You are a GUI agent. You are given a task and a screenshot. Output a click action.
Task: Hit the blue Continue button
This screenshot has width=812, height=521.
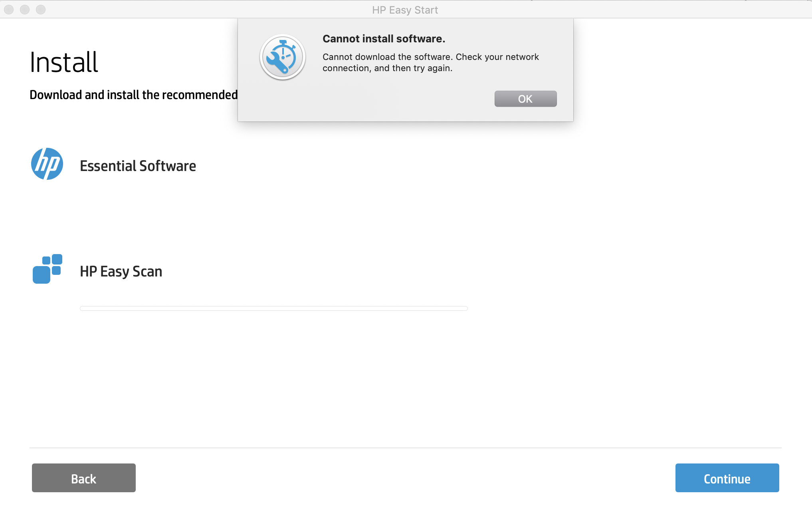pyautogui.click(x=727, y=478)
